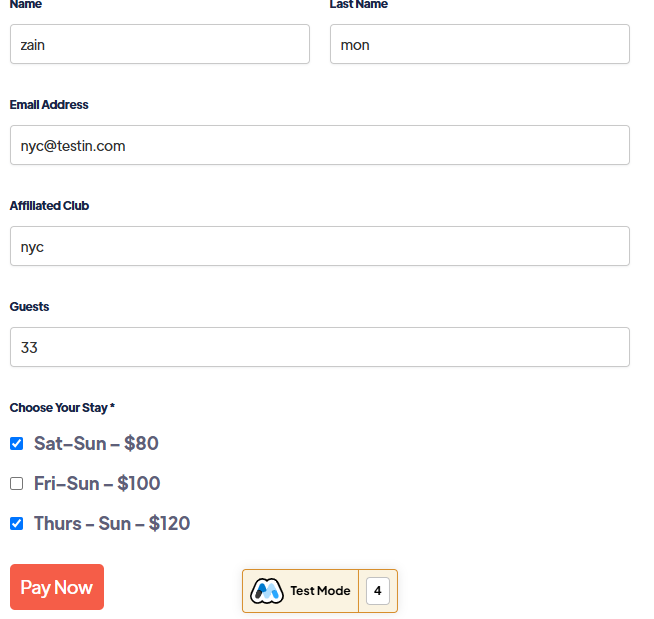Screen dimensions: 654x619
Task: Click the Guests field showing 33
Action: pyautogui.click(x=319, y=347)
